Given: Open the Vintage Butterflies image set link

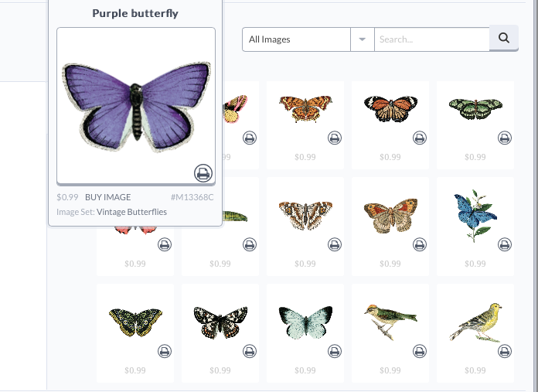Looking at the screenshot, I should click(131, 212).
